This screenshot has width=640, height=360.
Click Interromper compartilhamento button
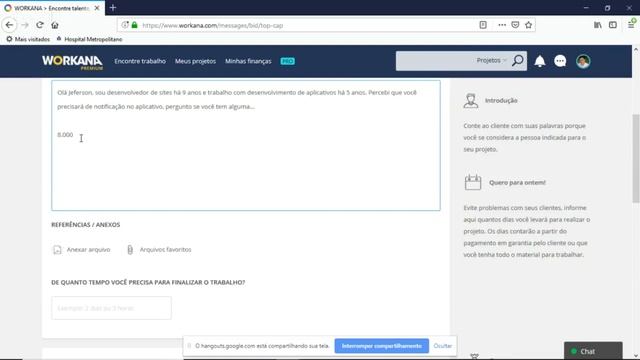point(382,346)
